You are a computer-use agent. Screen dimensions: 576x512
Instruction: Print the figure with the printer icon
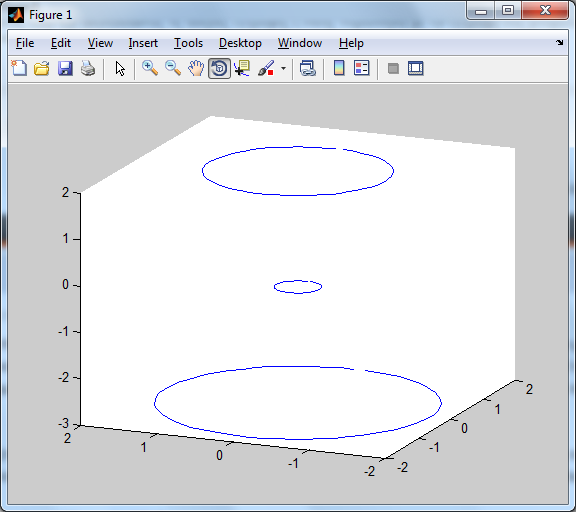(88, 68)
